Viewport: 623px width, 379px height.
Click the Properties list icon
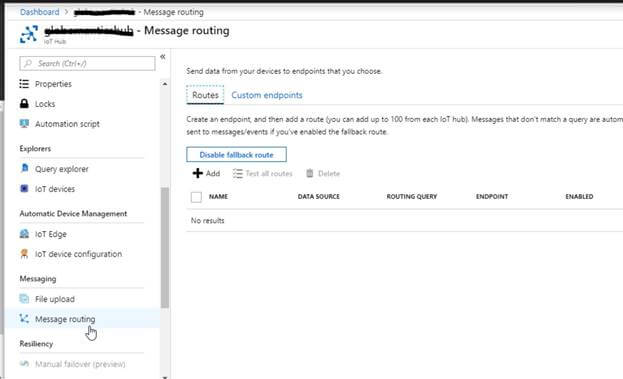click(x=24, y=84)
